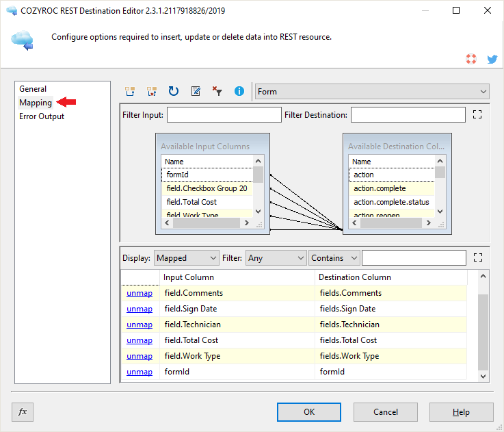
Task: Click the blue refresh arrow icon
Action: click(174, 92)
